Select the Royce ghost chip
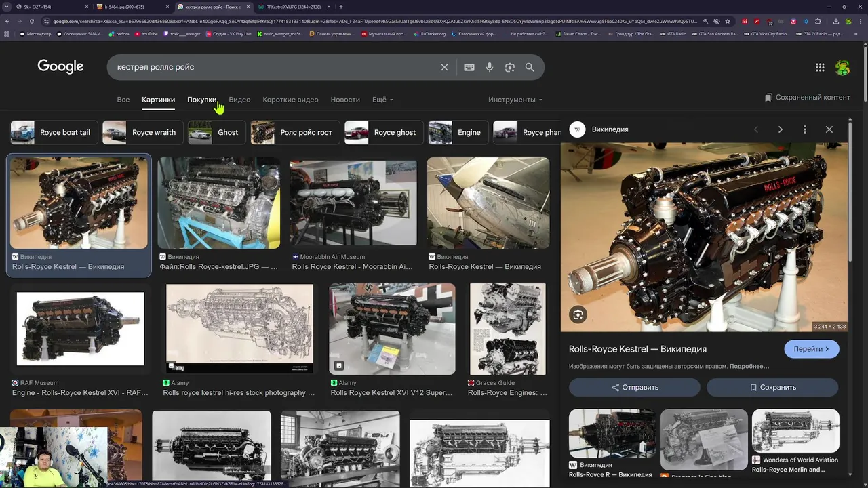 click(384, 133)
